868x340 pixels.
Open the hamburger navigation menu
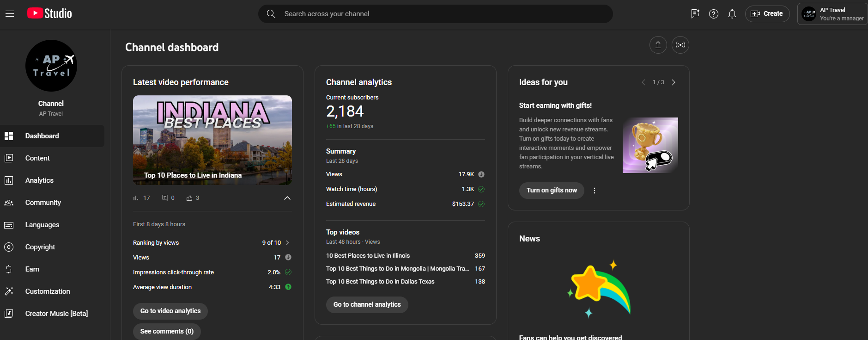pyautogui.click(x=10, y=14)
